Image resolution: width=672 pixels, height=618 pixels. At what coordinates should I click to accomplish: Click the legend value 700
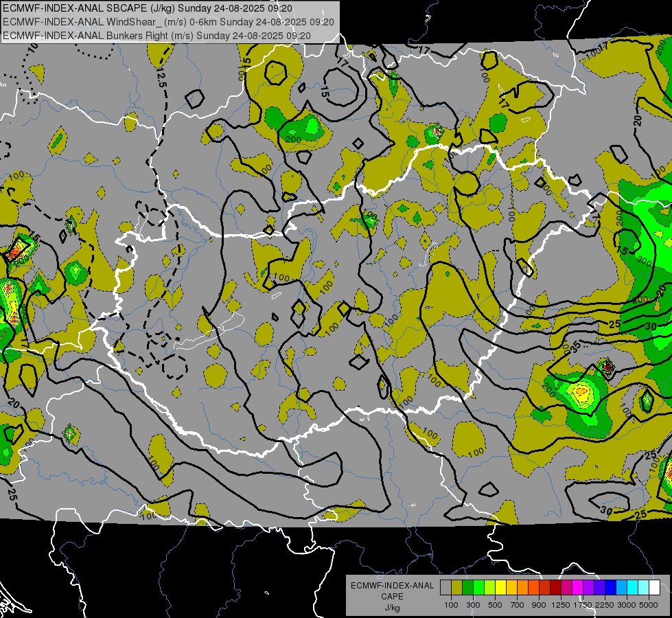[518, 605]
